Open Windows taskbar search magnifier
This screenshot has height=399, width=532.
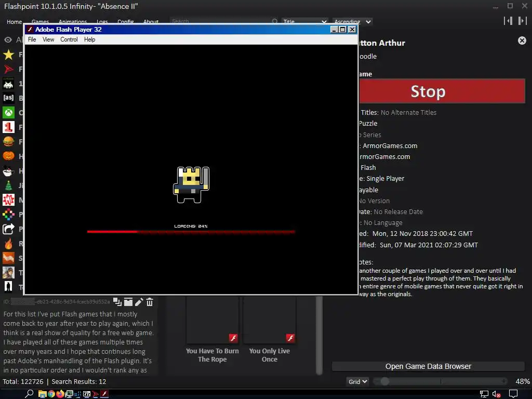point(29,394)
